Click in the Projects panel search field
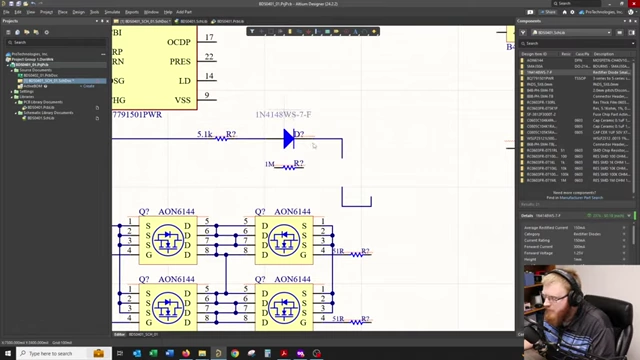 click(56, 42)
